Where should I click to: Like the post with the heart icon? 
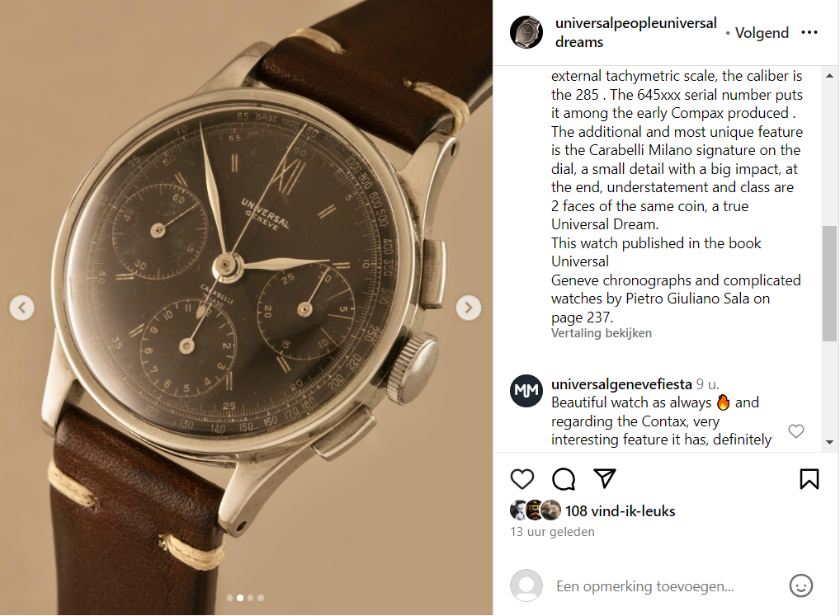[x=521, y=479]
